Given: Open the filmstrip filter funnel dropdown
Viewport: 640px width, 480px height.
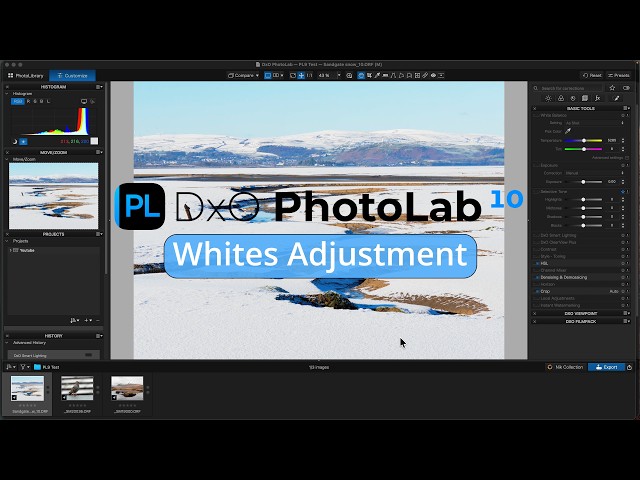Looking at the screenshot, I should (x=24, y=367).
